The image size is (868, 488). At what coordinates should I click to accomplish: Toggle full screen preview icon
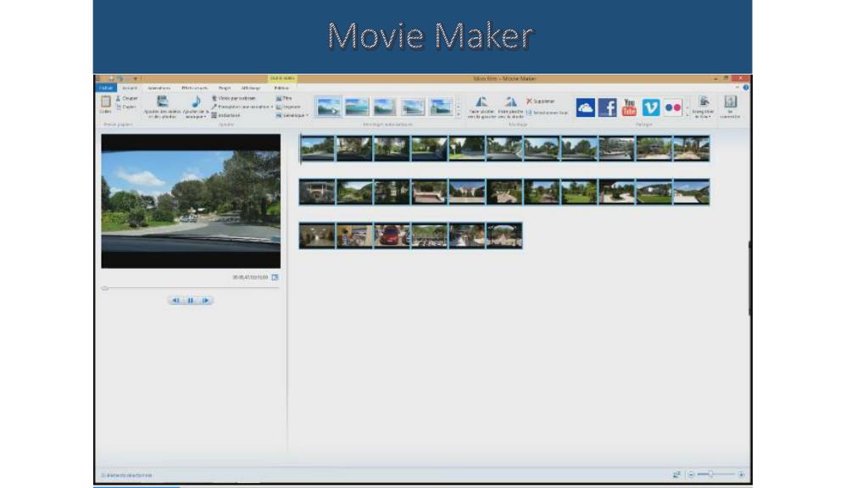[275, 277]
